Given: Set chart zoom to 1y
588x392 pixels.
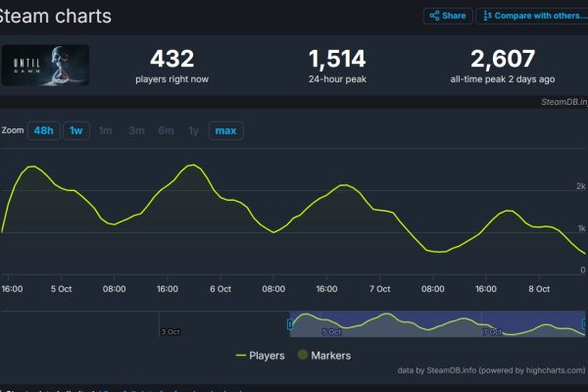Looking at the screenshot, I should coord(193,130).
